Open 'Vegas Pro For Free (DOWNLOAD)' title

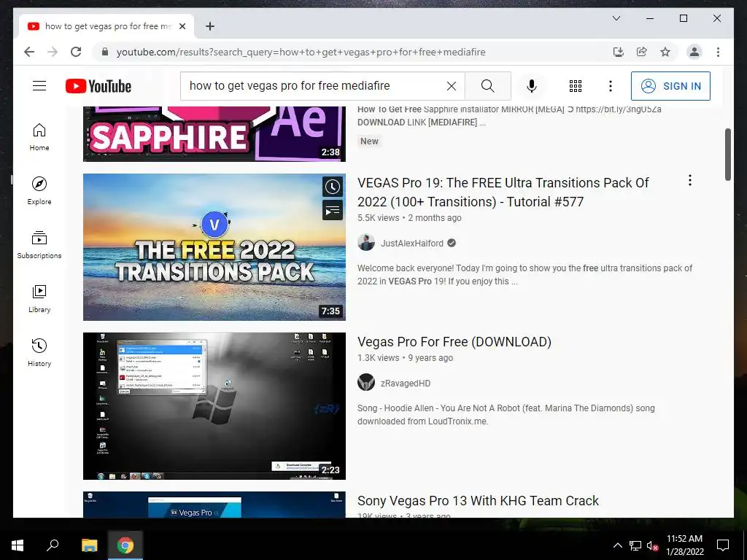coord(454,342)
